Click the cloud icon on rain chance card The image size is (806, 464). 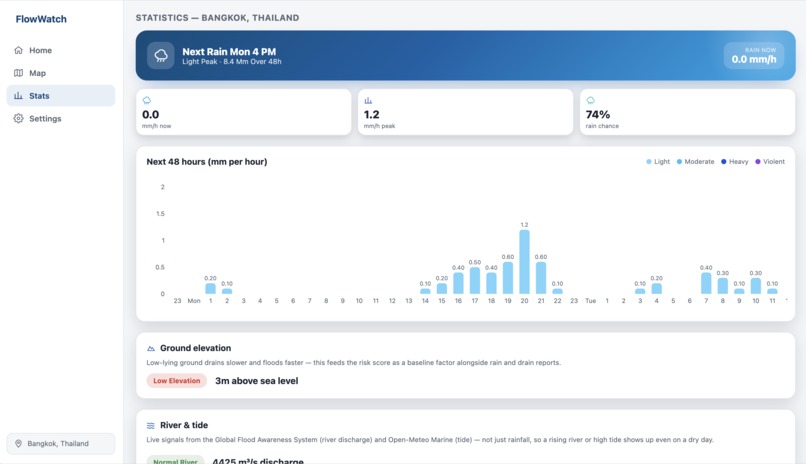590,100
